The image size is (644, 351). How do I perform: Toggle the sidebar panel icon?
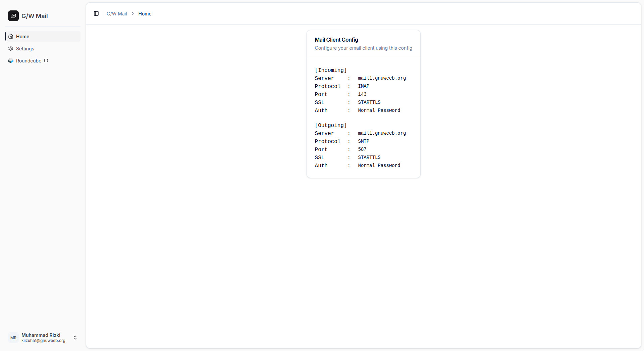tap(96, 13)
